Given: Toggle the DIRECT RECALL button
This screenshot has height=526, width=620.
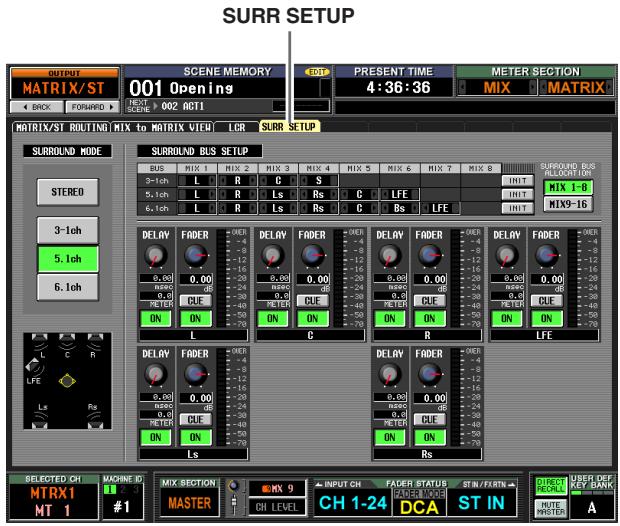Looking at the screenshot, I should pyautogui.click(x=550, y=486).
